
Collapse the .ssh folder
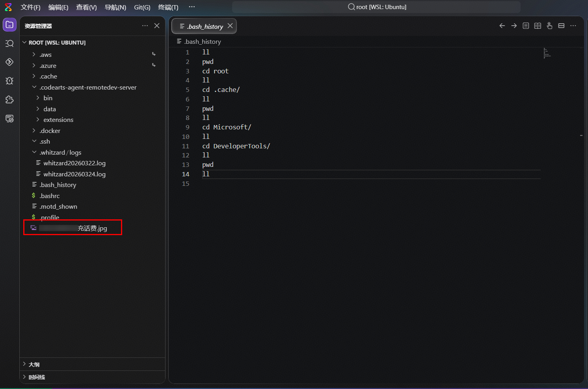pos(34,141)
